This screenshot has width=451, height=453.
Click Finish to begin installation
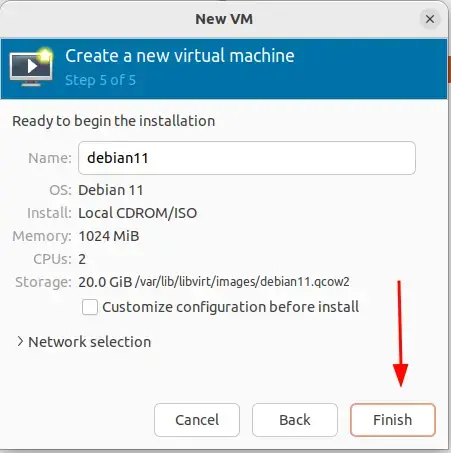[x=393, y=420]
